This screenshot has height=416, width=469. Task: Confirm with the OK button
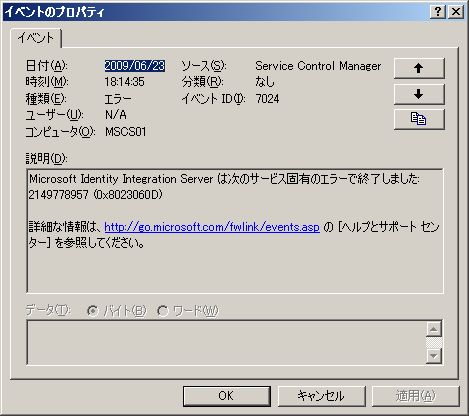tap(227, 396)
